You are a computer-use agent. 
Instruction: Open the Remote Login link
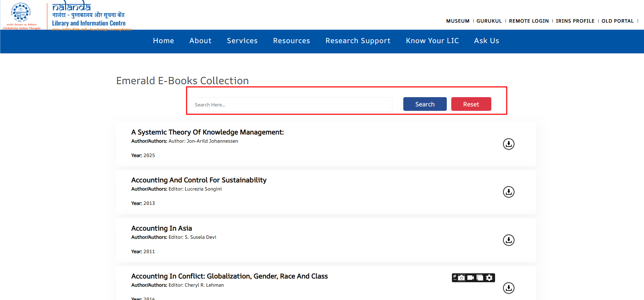[x=529, y=21]
